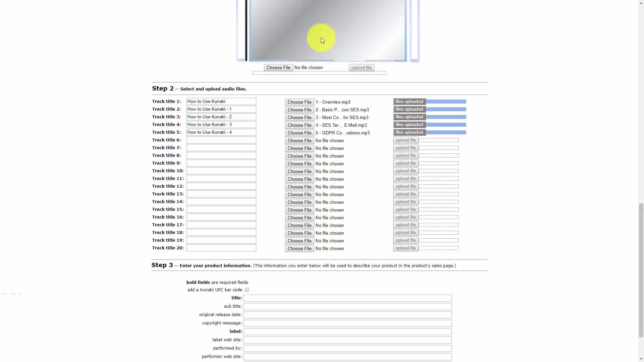This screenshot has height=362, width=644.
Task: Click the page vertical scrollbar thumb
Action: click(641, 270)
